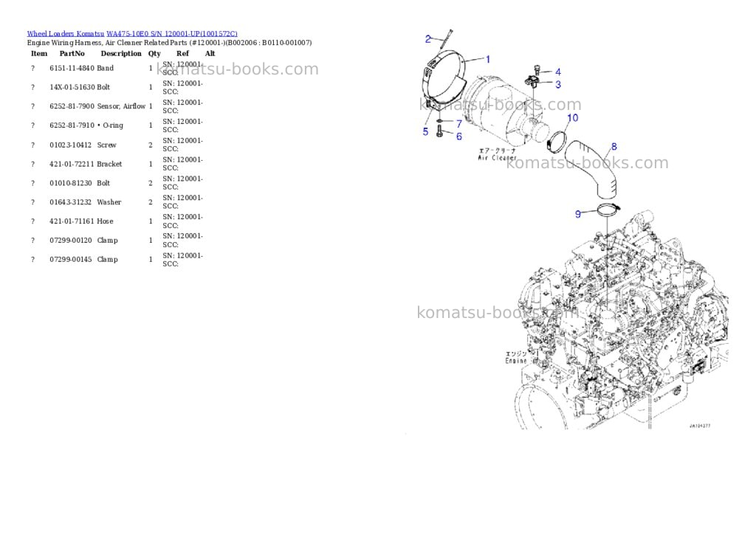Select part number 6151-11-4840
Image resolution: width=756 pixels, height=535 pixels.
pos(72,68)
